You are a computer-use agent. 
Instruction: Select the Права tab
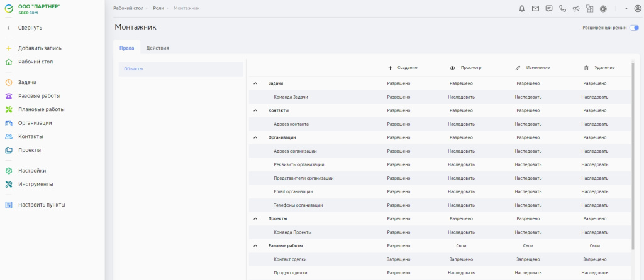point(126,48)
